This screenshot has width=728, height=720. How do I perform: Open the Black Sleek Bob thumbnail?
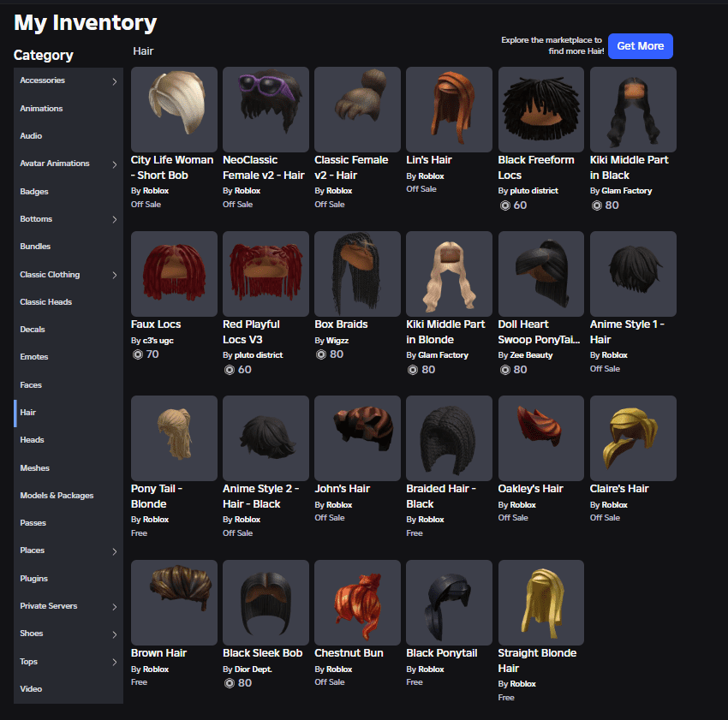pos(266,603)
